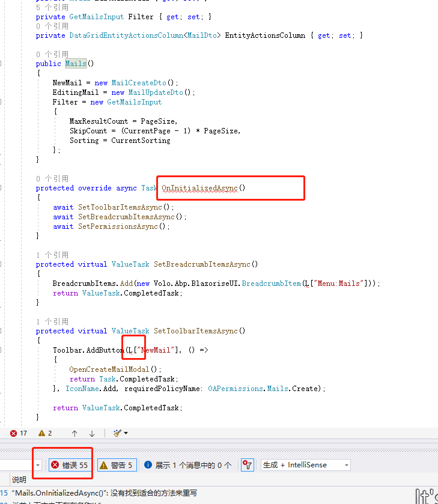Go to previous issue with the up arrow
Image resolution: width=438 pixels, height=504 pixels.
(x=75, y=433)
